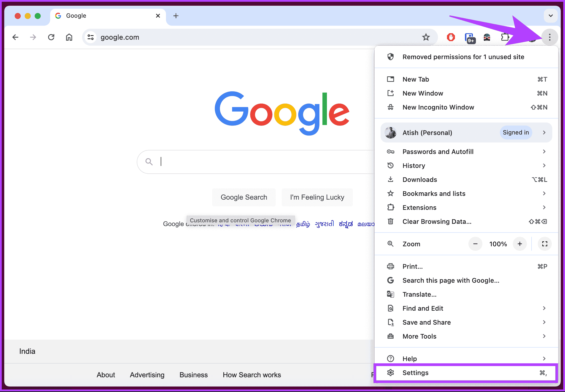Select the Google tab
565x392 pixels.
[x=108, y=16]
